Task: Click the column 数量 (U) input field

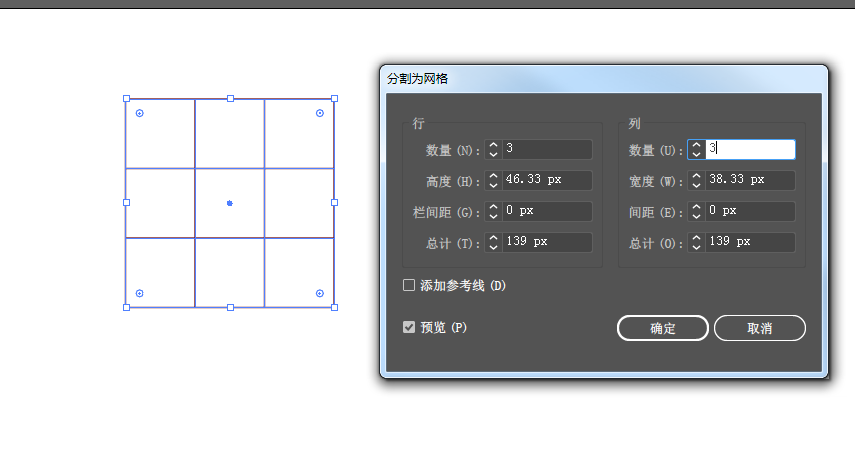Action: click(x=750, y=149)
